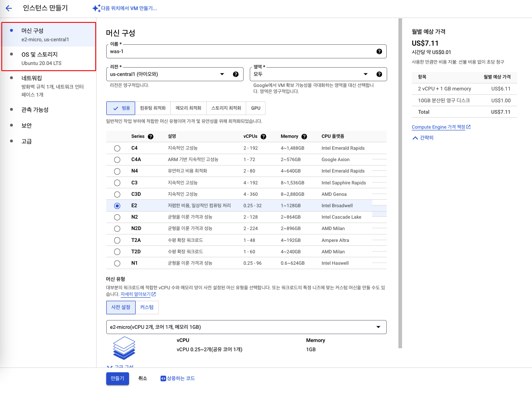
Task: Click the 취소 button
Action: pyautogui.click(x=143, y=378)
